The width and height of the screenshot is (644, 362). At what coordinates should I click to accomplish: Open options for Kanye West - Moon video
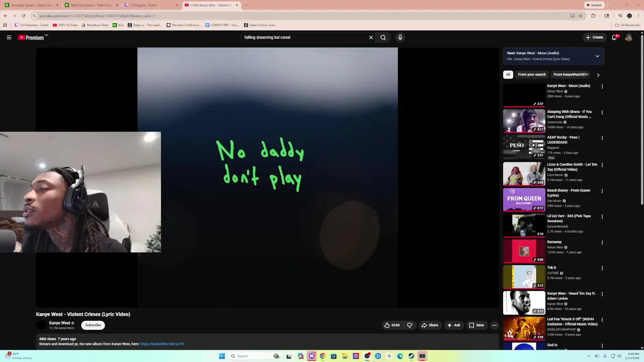602,86
